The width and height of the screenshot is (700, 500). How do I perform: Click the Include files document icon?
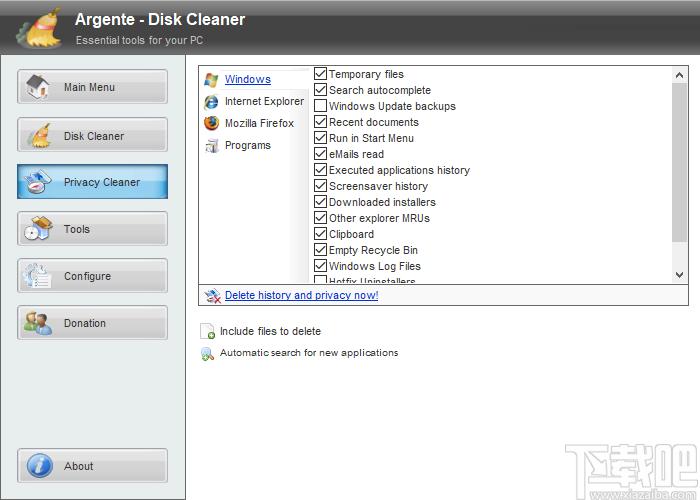(x=207, y=331)
